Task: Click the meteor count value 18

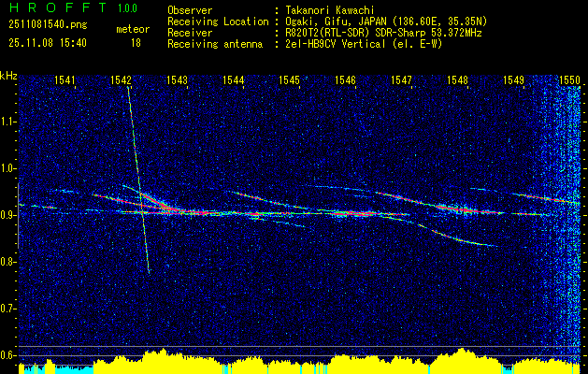Action: [136, 43]
